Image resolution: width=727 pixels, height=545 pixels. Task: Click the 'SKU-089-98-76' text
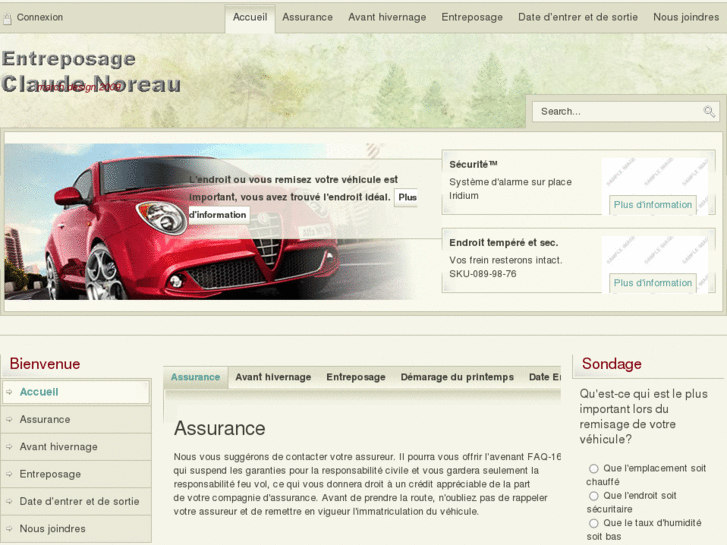pos(483,274)
